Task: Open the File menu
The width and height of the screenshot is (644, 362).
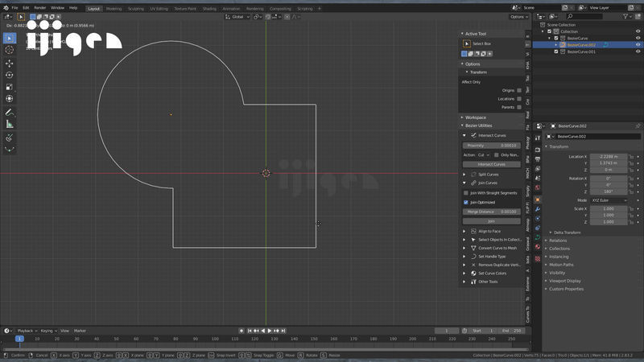Action: pos(14,8)
